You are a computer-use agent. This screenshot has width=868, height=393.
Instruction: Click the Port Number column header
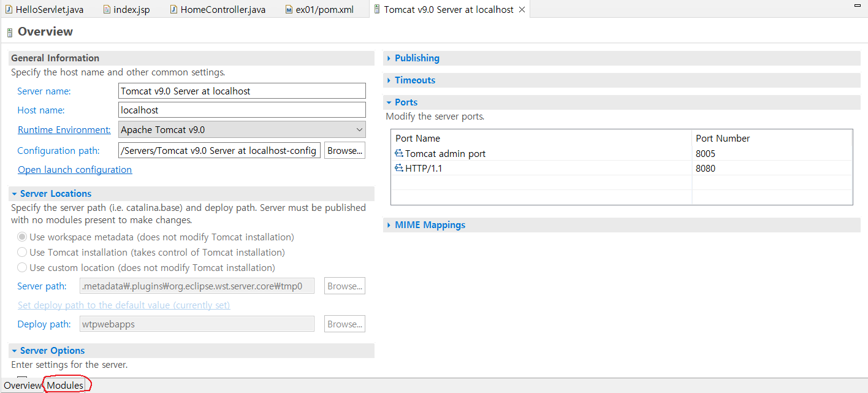click(x=772, y=139)
